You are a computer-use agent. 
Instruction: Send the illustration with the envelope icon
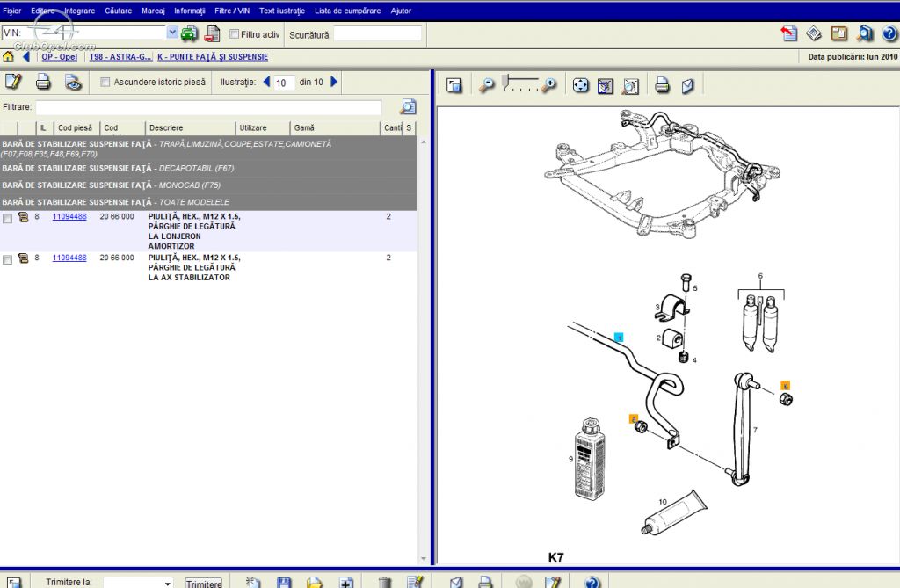pos(687,85)
